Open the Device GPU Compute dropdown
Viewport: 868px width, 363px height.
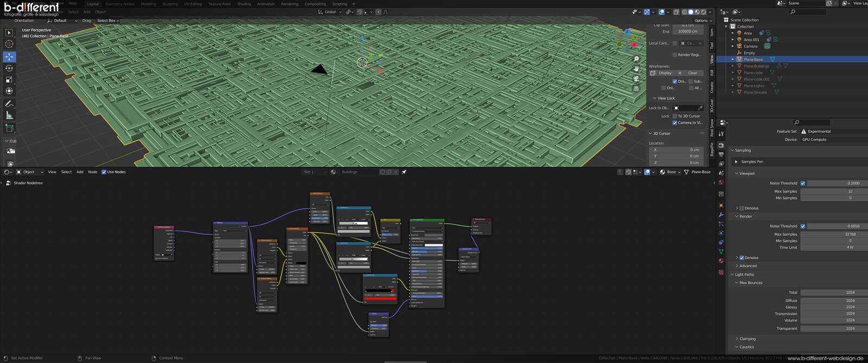[834, 139]
